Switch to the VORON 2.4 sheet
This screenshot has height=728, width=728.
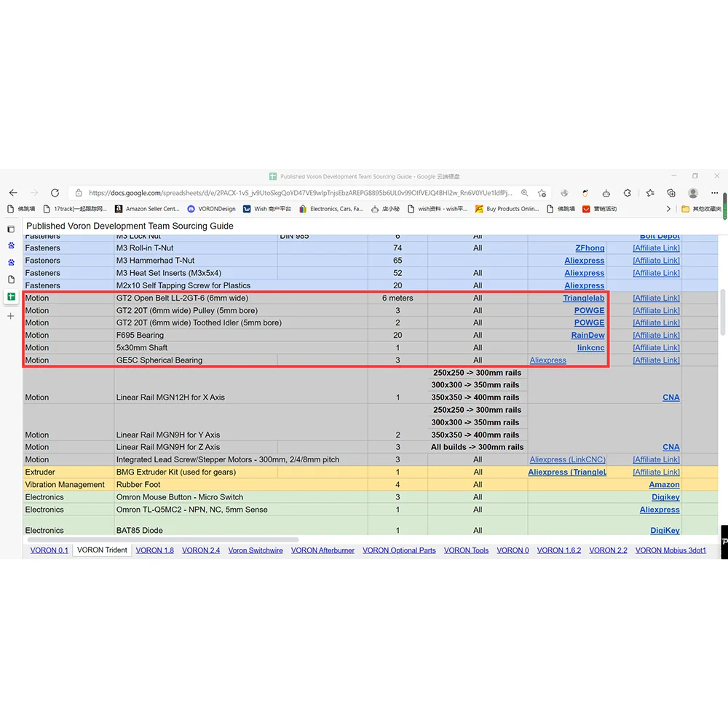(201, 550)
